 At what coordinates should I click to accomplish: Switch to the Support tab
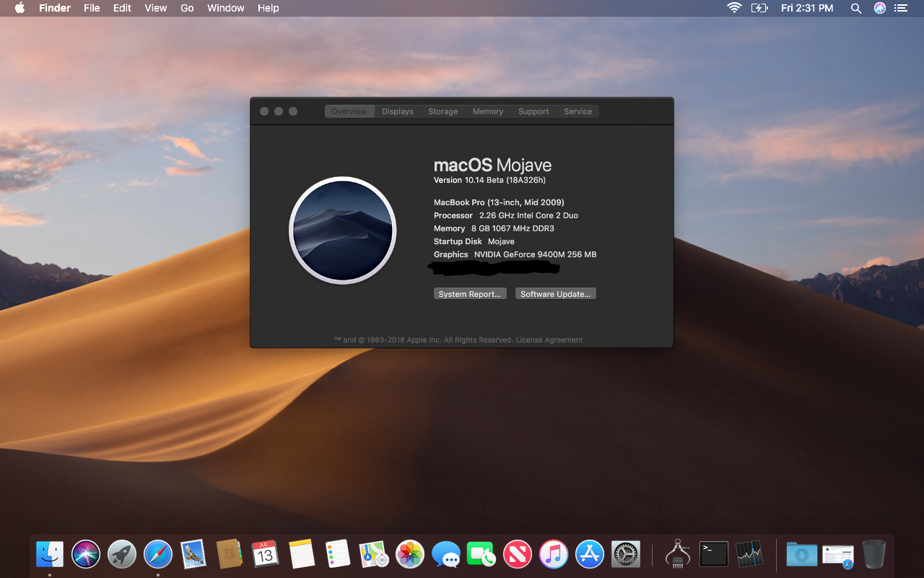533,111
